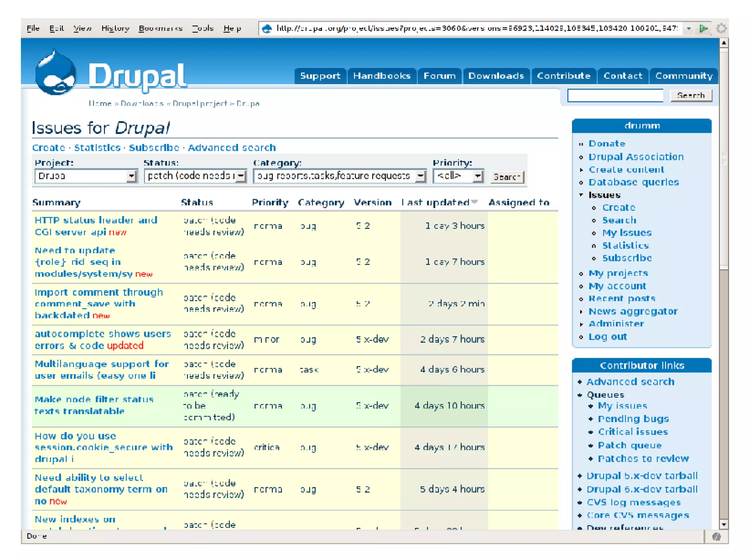Open the History menu
The image size is (747, 560).
tap(115, 28)
